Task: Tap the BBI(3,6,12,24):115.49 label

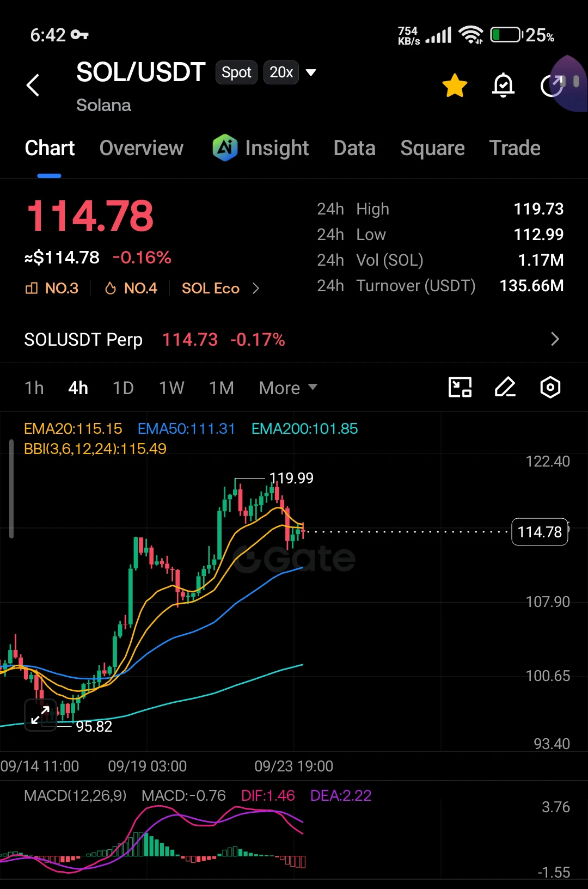Action: coord(95,449)
